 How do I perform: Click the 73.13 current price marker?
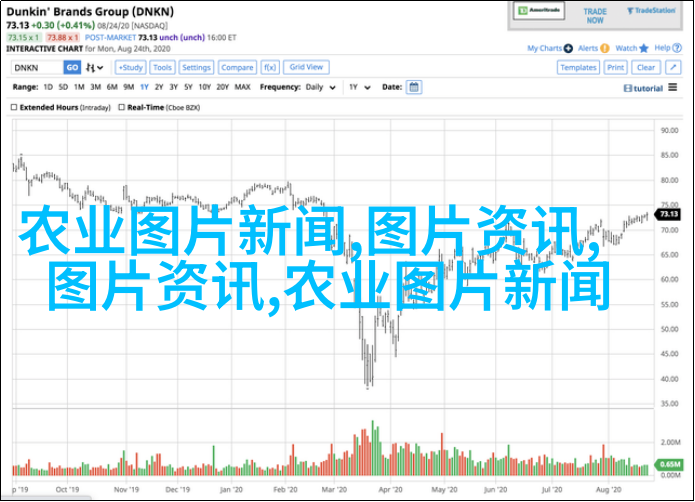(668, 214)
